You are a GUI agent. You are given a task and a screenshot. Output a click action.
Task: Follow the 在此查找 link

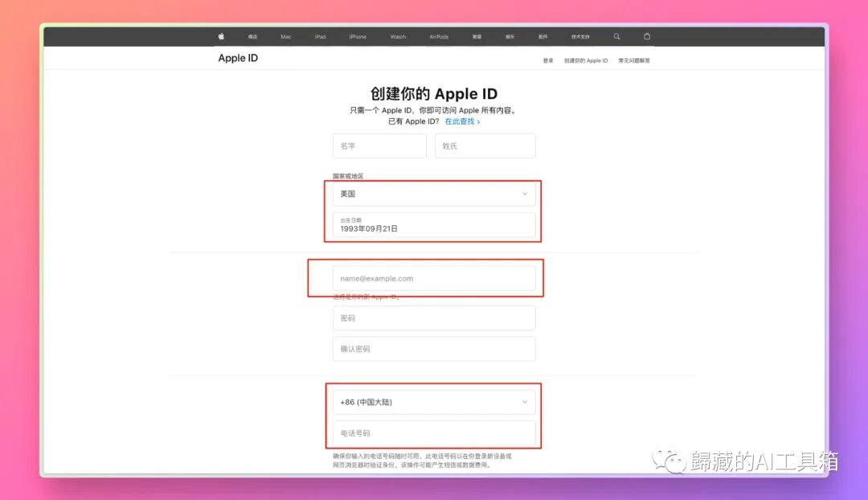point(462,121)
